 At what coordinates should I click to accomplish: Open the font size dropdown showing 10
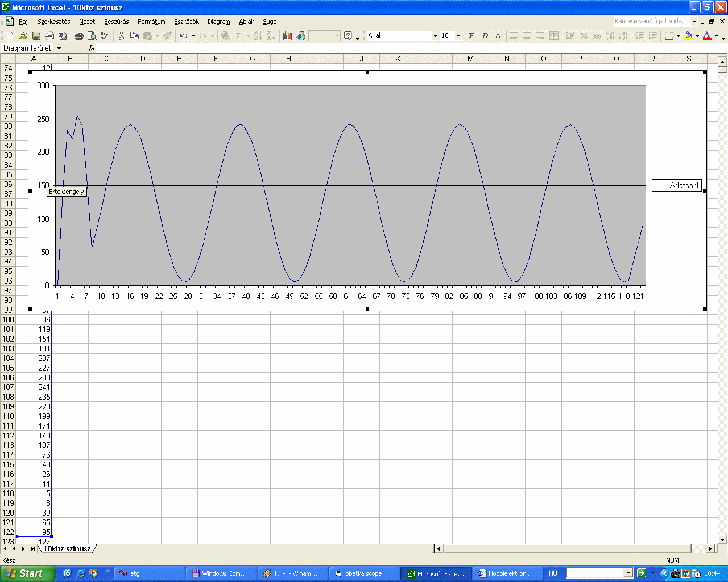pos(458,36)
